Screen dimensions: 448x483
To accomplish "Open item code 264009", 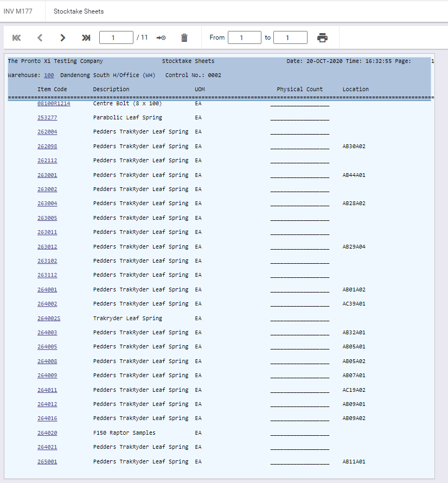I will [x=47, y=375].
